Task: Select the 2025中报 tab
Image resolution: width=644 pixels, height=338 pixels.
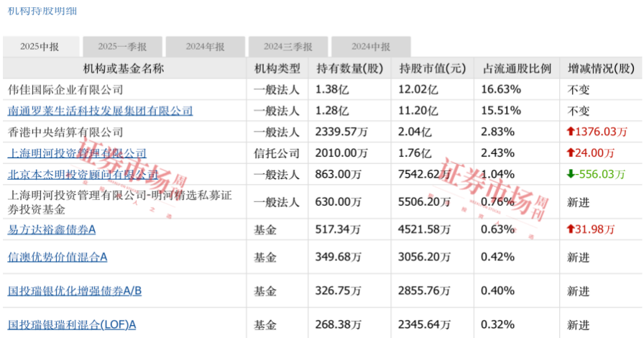Action: (40, 47)
